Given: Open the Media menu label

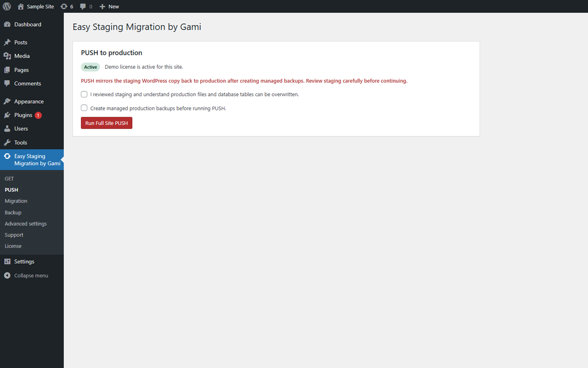Looking at the screenshot, I should coord(22,56).
